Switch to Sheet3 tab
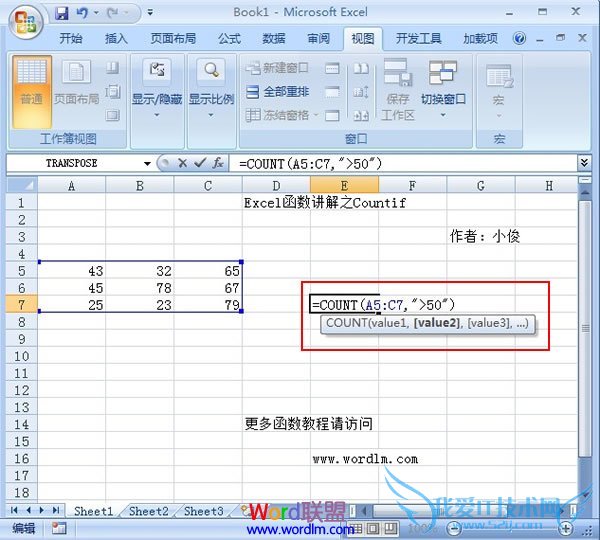 (x=204, y=511)
